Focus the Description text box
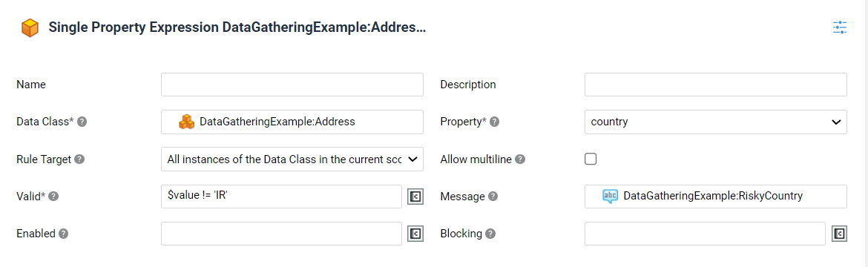The width and height of the screenshot is (868, 267). [x=716, y=85]
